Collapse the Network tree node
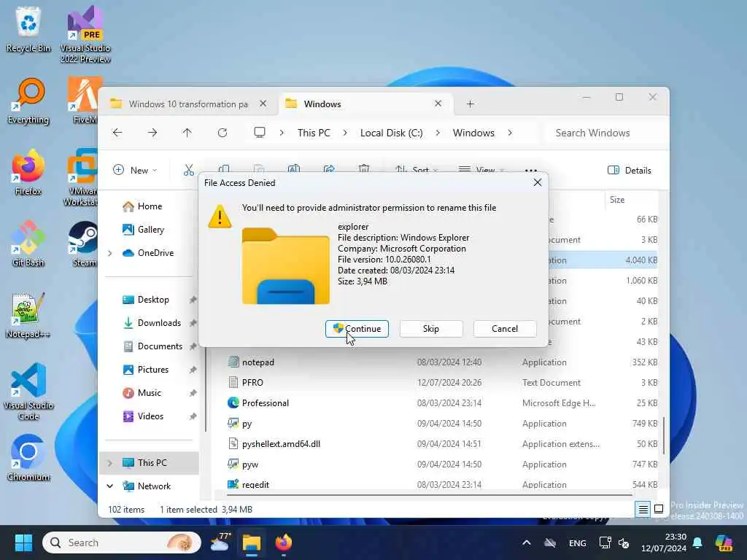This screenshot has width=747, height=560. [110, 486]
